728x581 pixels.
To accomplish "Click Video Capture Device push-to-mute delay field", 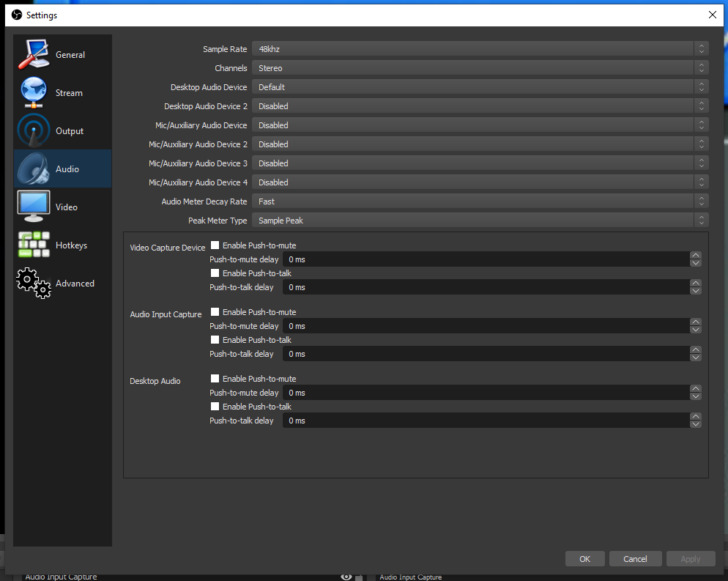I will point(486,259).
